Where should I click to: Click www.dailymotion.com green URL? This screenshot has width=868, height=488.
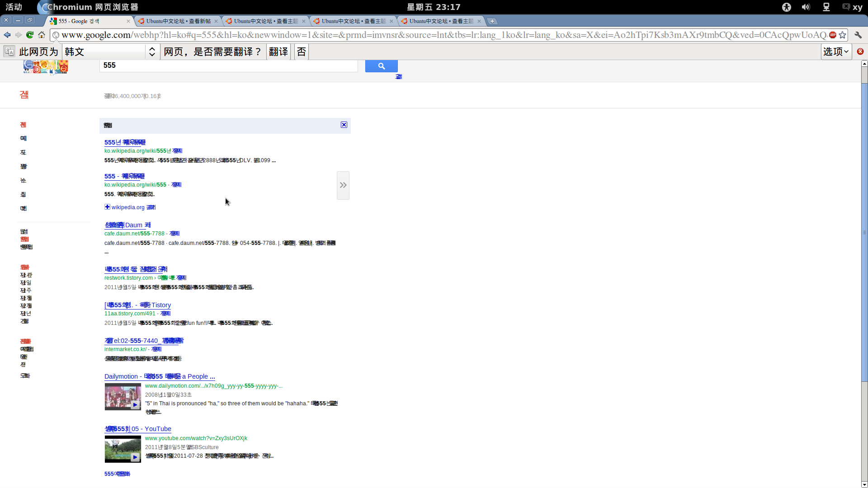[x=213, y=386]
